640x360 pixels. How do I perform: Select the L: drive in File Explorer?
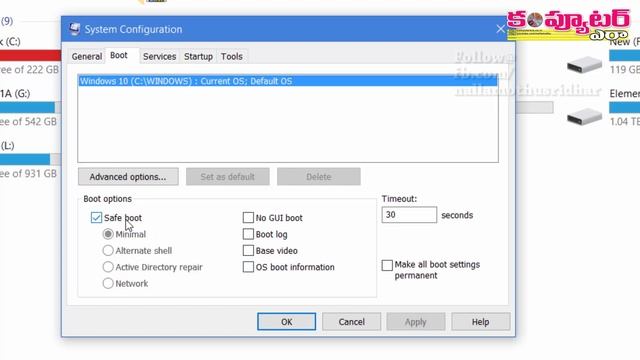point(29,159)
